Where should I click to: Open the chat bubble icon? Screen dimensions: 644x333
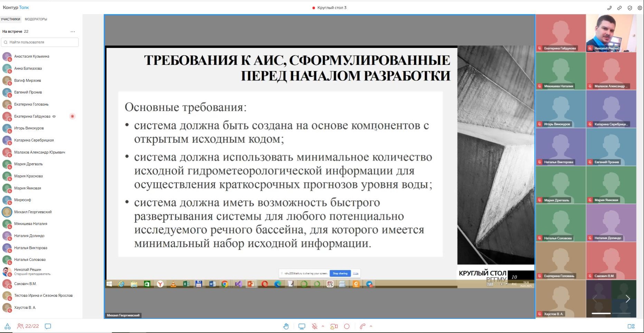[x=48, y=326]
